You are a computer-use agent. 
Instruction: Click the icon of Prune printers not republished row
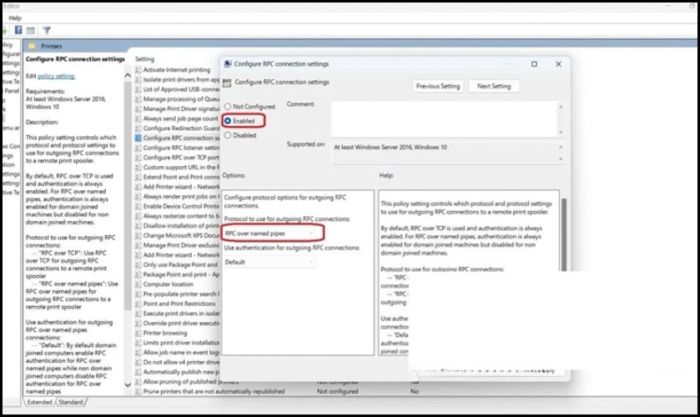(138, 392)
